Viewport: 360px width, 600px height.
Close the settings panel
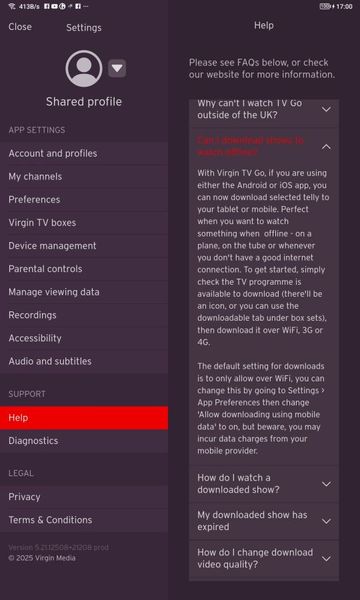(x=20, y=27)
